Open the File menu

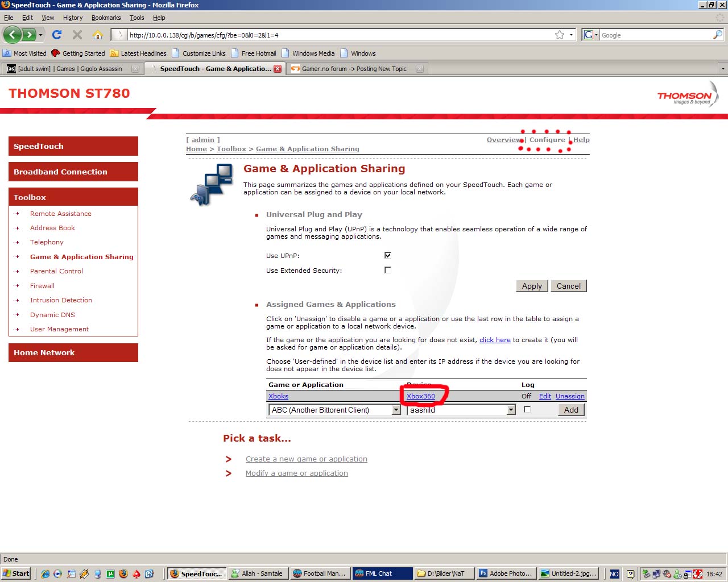9,18
